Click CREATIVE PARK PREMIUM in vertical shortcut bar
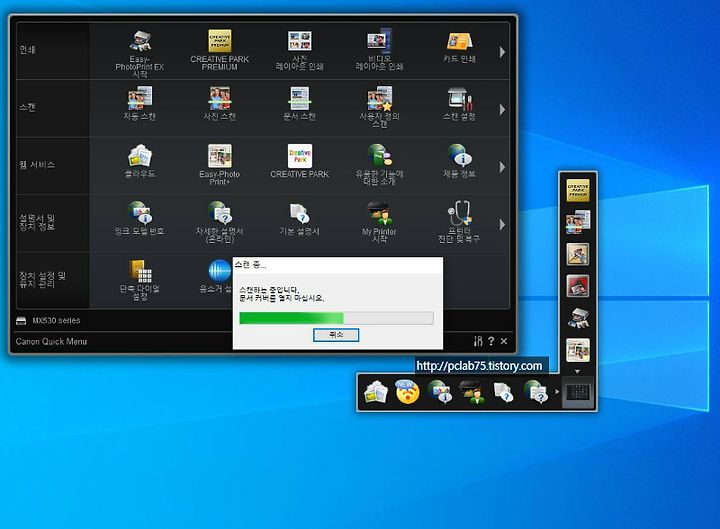720x529 pixels. pos(578,190)
